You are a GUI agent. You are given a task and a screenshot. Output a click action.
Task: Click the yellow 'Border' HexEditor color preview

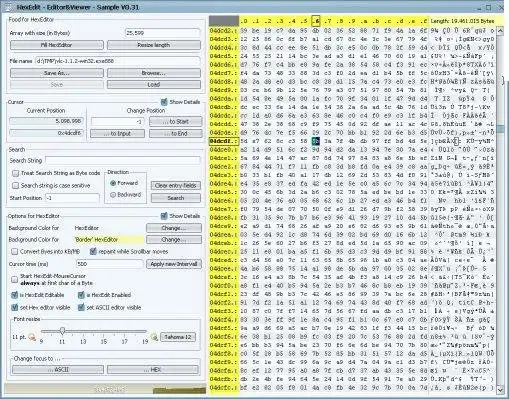109,239
